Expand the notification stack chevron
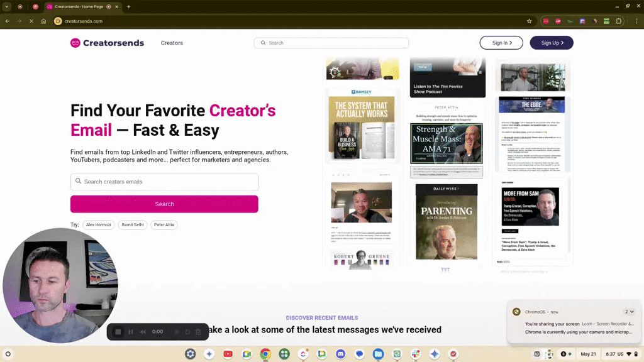 point(630,311)
